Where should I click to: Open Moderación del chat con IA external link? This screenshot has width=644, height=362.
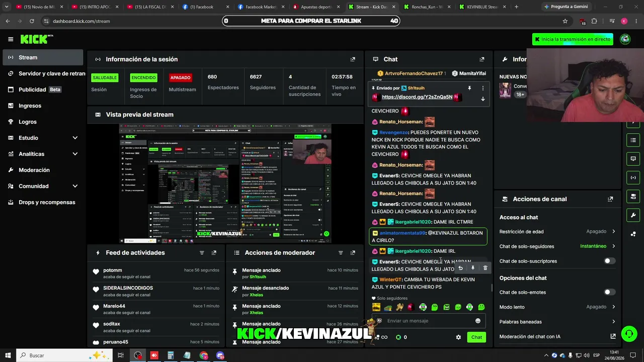(x=613, y=336)
